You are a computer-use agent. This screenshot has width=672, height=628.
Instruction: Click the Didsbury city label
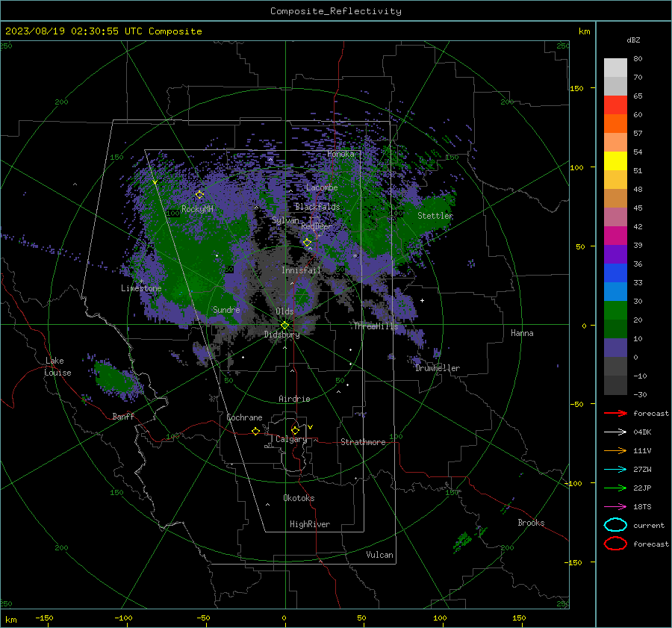[281, 335]
